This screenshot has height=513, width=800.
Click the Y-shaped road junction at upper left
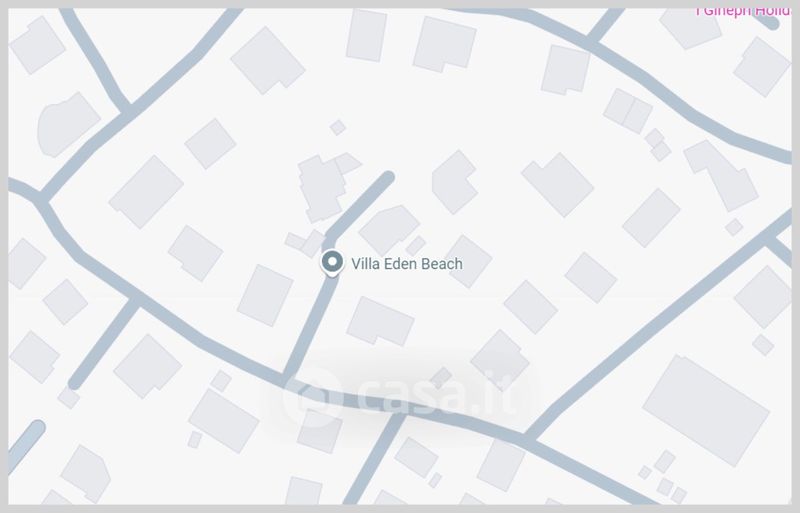click(127, 111)
